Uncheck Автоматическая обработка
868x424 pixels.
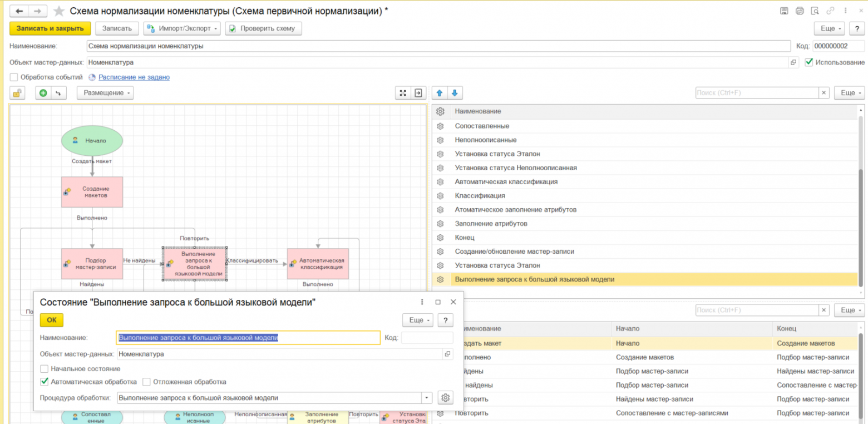[45, 382]
